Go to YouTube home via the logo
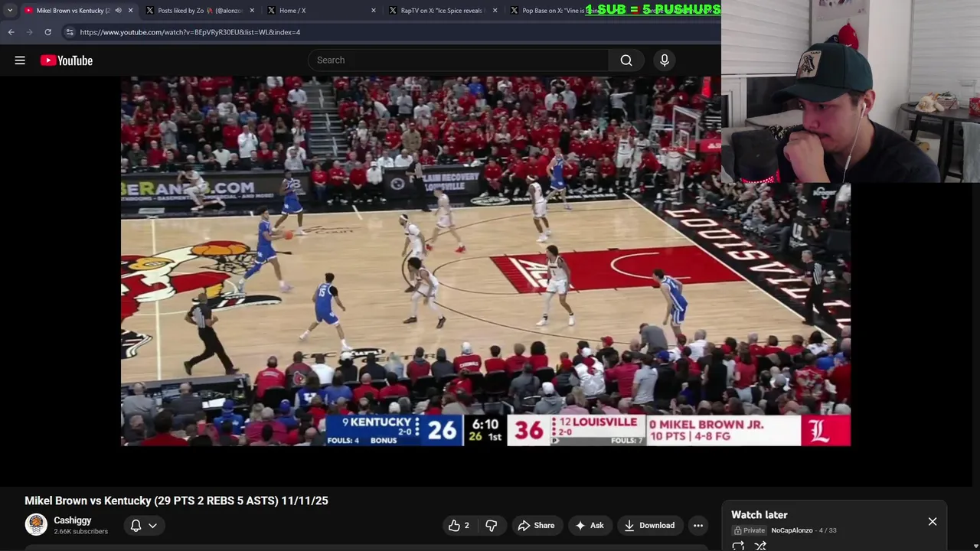Screen dimensions: 980x551 click(x=67, y=60)
